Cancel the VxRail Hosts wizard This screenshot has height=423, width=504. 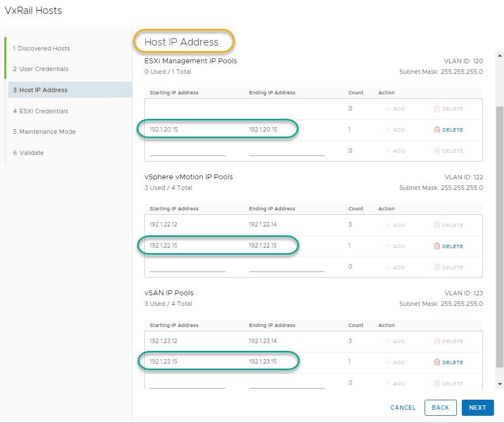[x=403, y=407]
